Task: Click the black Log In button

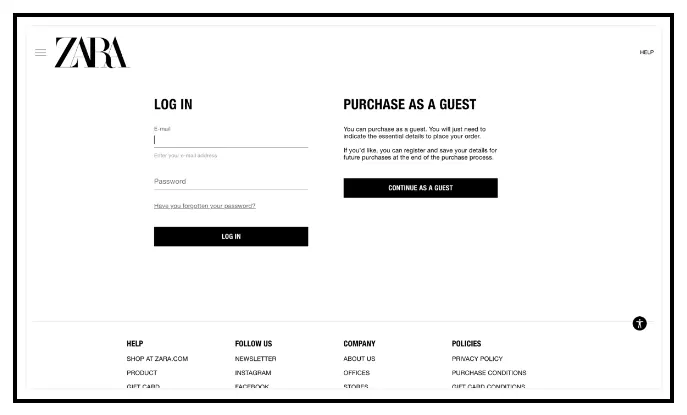Action: [x=231, y=237]
